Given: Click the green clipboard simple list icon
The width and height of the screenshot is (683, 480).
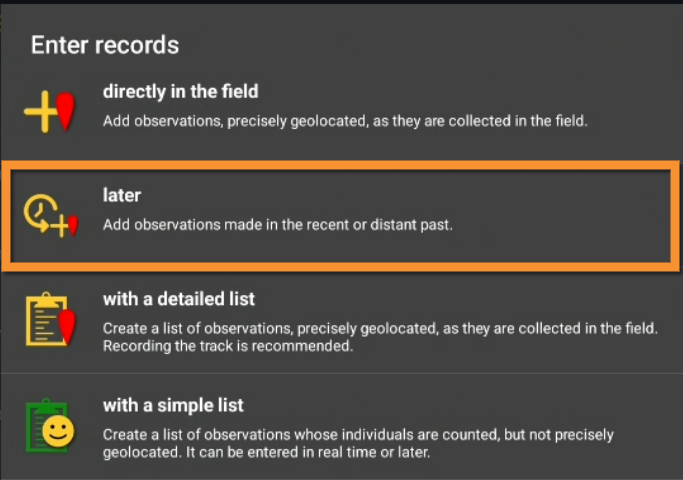Looking at the screenshot, I should tap(49, 427).
